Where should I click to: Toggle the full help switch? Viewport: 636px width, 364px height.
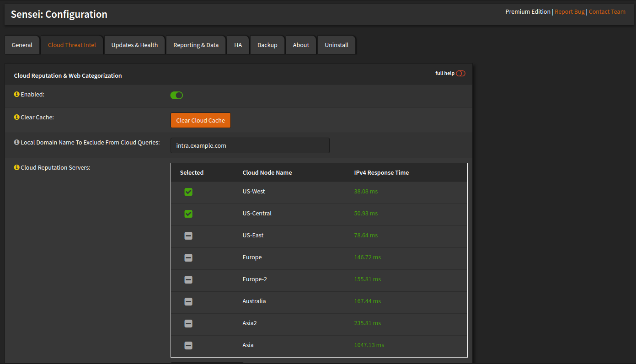point(460,74)
